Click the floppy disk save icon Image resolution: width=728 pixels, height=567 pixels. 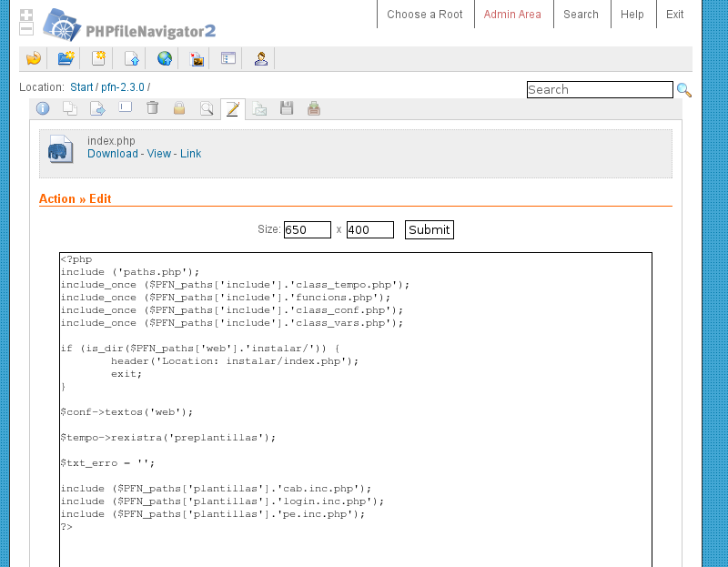point(287,109)
